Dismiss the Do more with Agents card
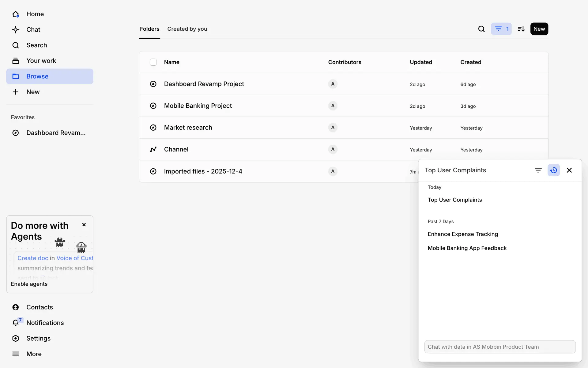 (84, 225)
